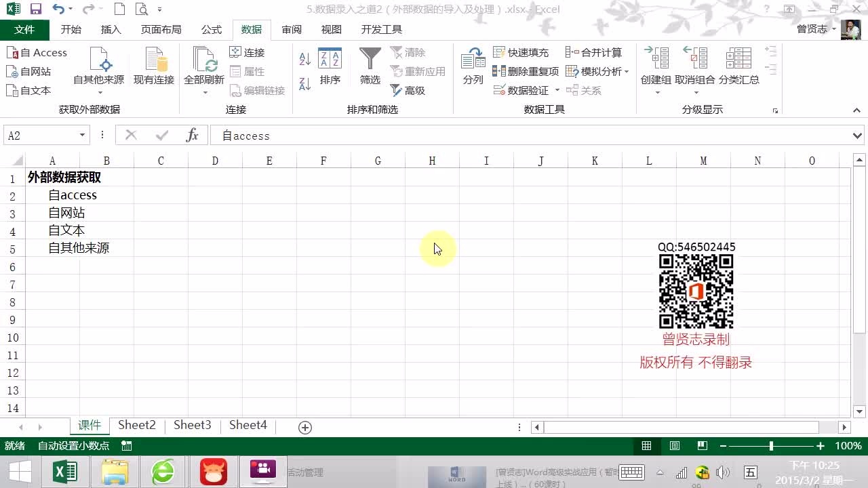Open Advanced filter (高级)
The height and width of the screenshot is (488, 868).
point(408,91)
